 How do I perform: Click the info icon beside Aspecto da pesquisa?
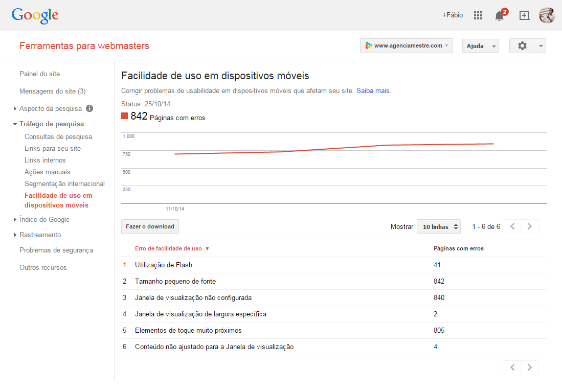click(89, 108)
